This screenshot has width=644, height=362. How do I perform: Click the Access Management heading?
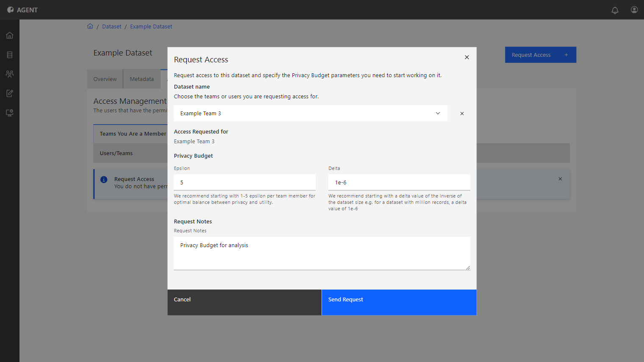click(130, 101)
